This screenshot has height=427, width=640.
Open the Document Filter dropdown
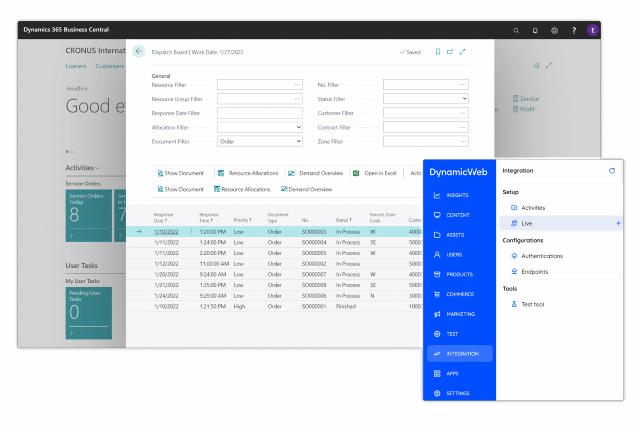[x=300, y=141]
